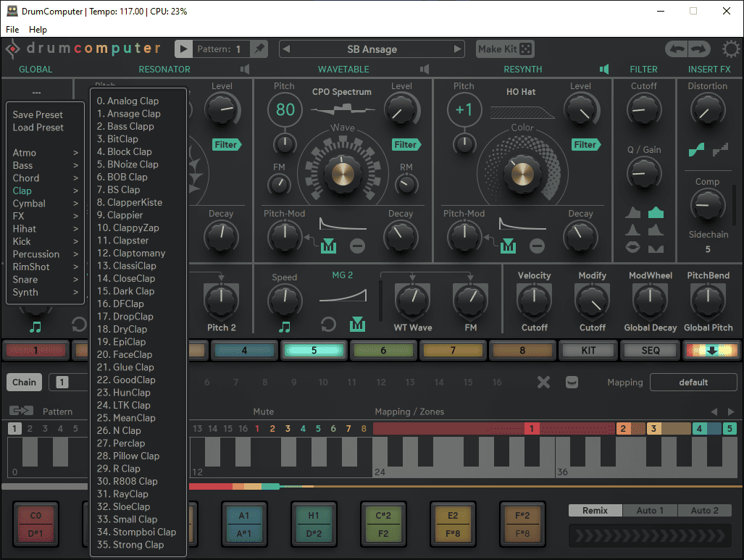
Task: Expand the Hihat preset category
Action: click(x=45, y=229)
